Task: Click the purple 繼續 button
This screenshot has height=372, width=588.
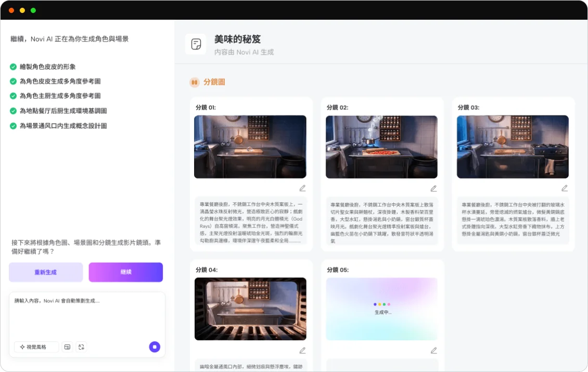Action: point(125,272)
